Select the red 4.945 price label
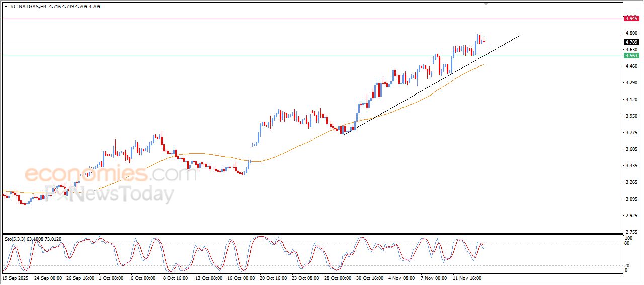The height and width of the screenshot is (285, 644). pos(631,19)
